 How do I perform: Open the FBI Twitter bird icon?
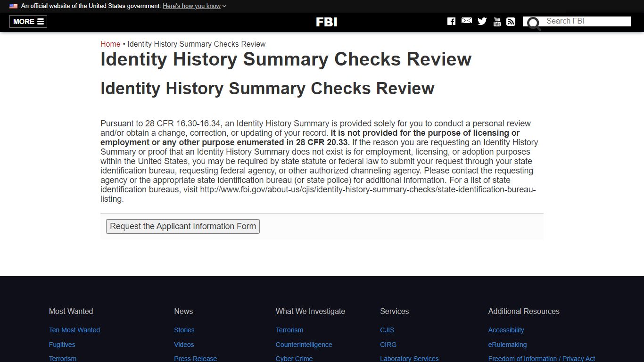(482, 21)
